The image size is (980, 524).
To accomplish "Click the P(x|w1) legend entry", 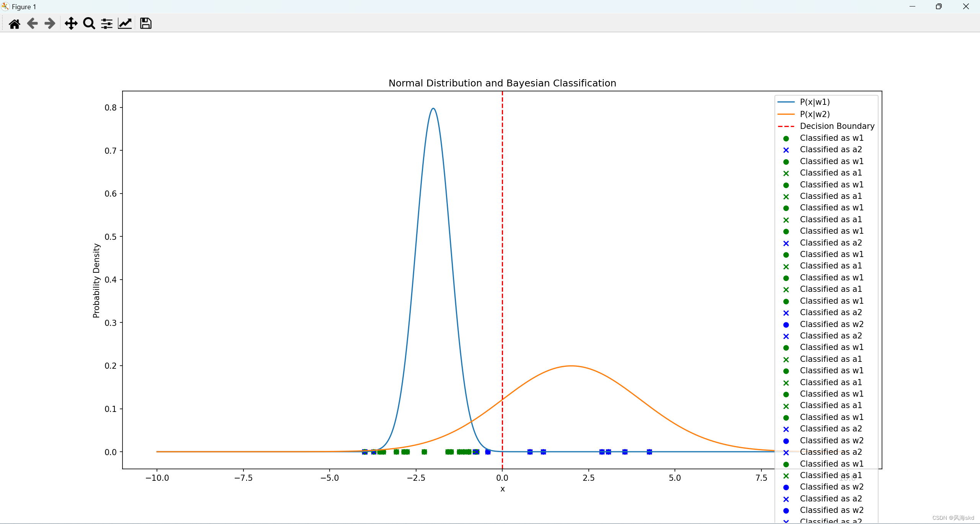I will click(x=815, y=102).
